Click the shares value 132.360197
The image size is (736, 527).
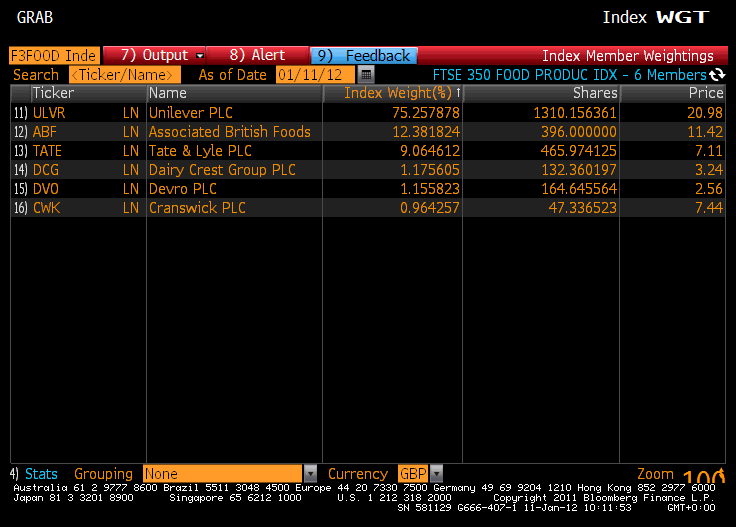point(579,170)
